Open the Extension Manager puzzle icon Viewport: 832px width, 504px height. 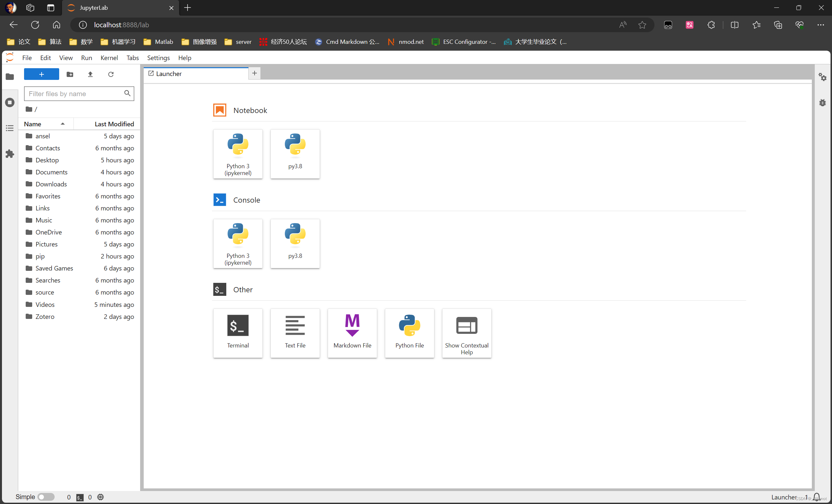click(10, 154)
